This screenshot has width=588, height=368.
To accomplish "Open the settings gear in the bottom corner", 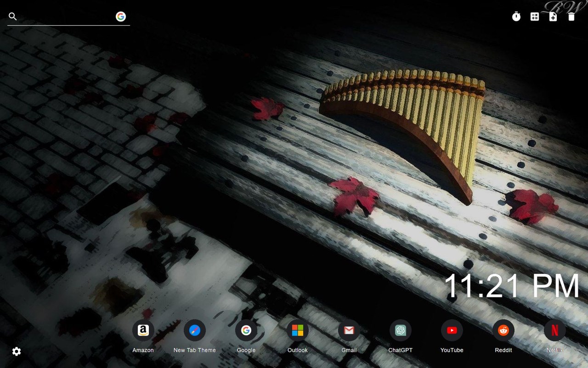I will [x=16, y=351].
